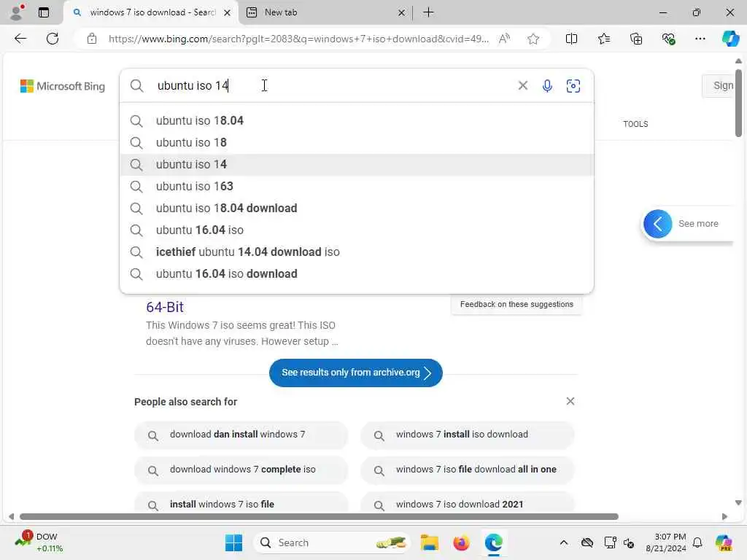
Task: Click the search magnifier in search box
Action: coord(136,86)
